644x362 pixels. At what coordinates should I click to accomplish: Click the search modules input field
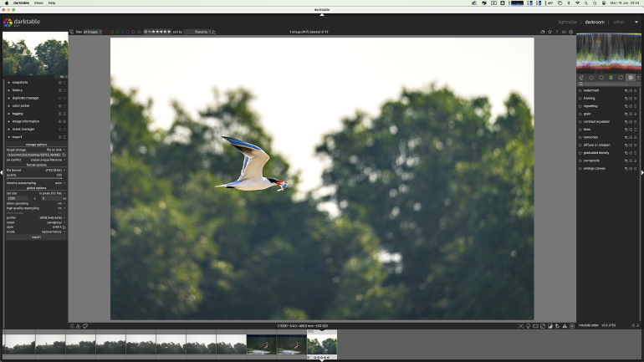(x=609, y=84)
